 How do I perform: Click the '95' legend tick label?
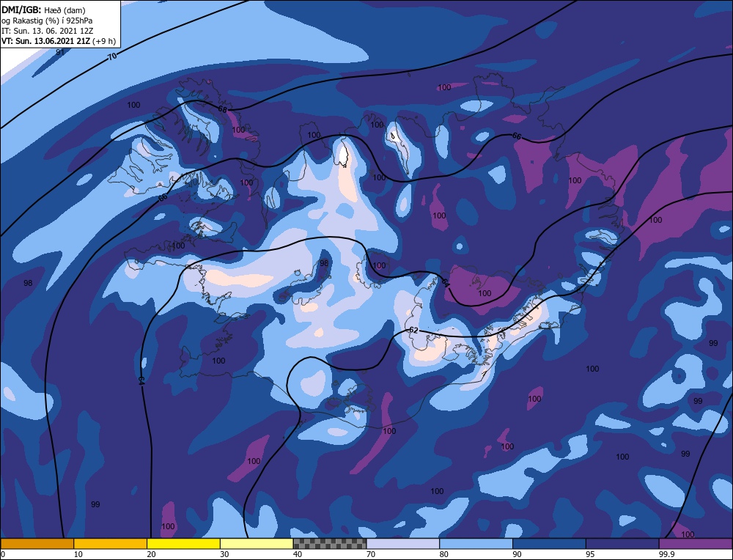coord(590,554)
